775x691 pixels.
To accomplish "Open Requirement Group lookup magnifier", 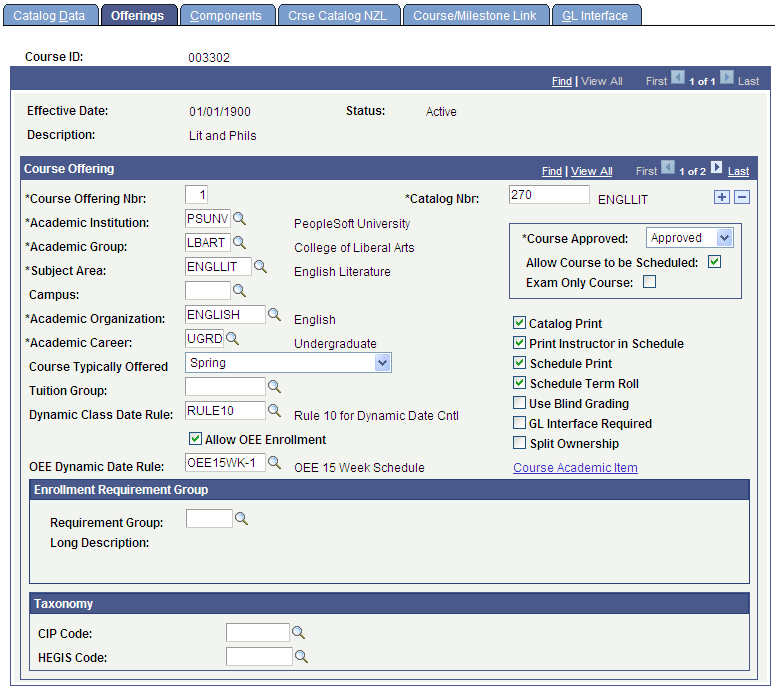I will [242, 518].
